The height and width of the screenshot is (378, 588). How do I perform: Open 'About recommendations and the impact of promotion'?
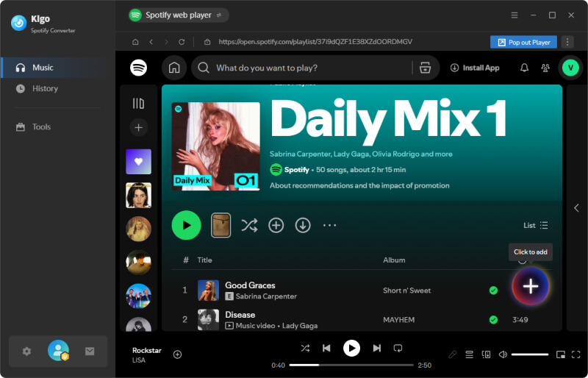pos(359,185)
